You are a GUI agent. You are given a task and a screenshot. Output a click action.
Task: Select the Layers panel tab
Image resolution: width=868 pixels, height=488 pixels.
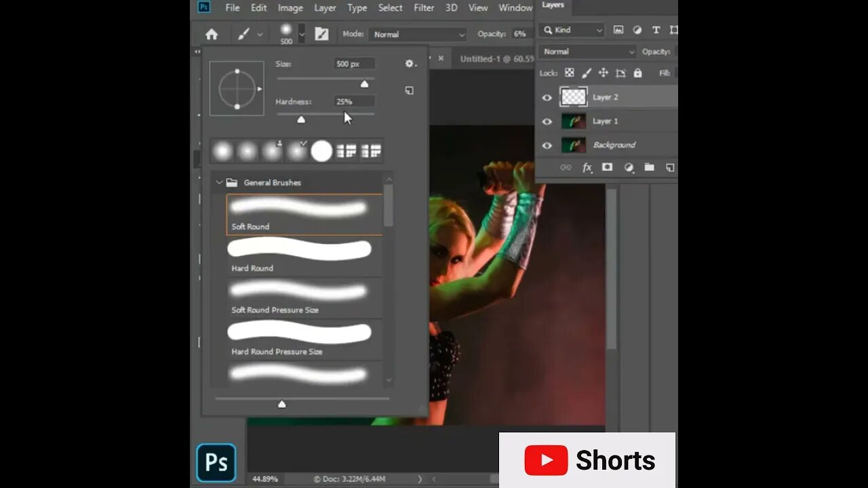(x=553, y=5)
